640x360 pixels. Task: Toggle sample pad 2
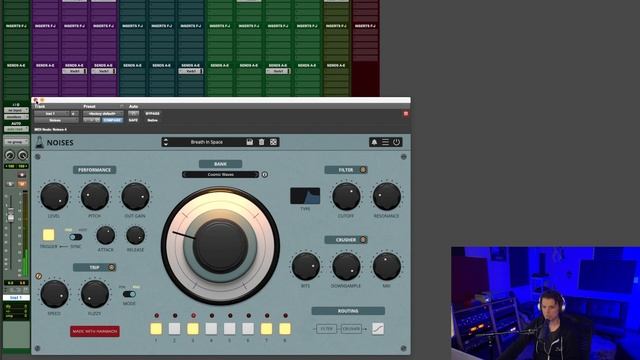point(174,329)
